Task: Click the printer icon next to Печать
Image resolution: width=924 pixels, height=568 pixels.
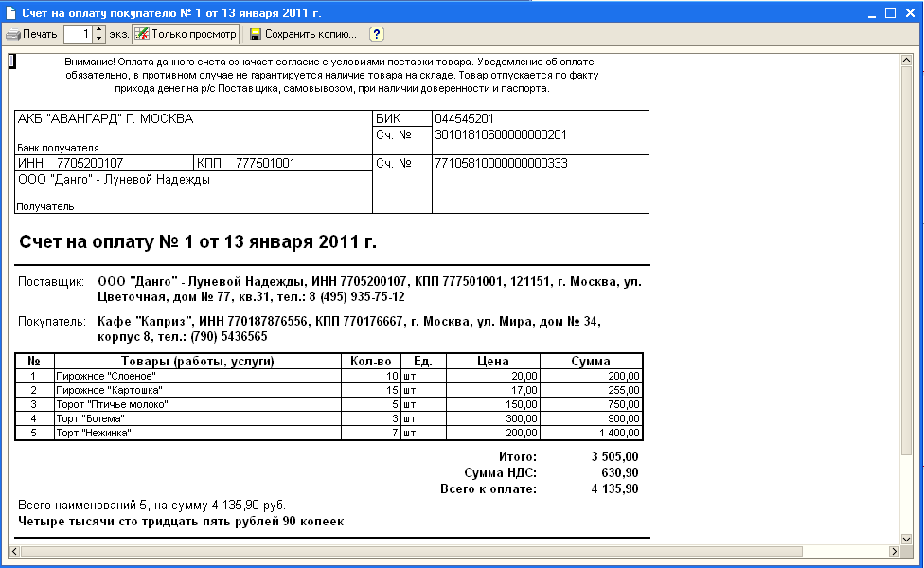Action: pos(13,35)
